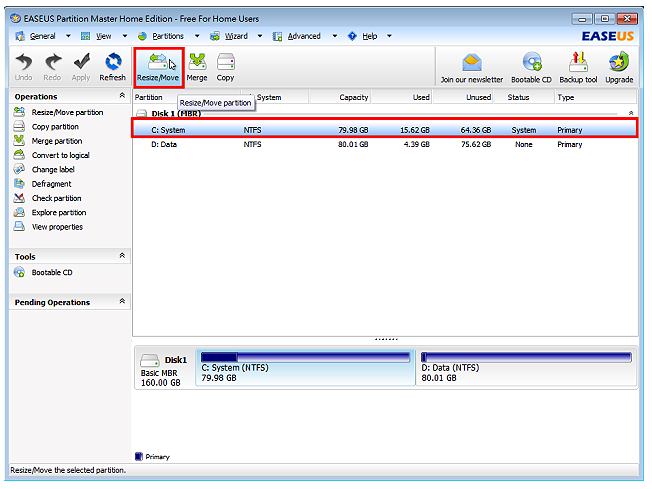Click the pane splitter dots handle

(386, 339)
